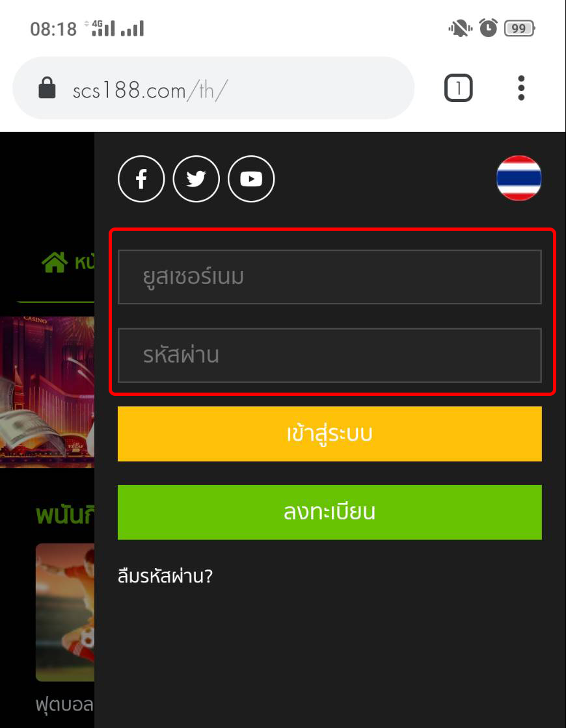
Task: Open the football player thumbnail card
Action: [65, 612]
